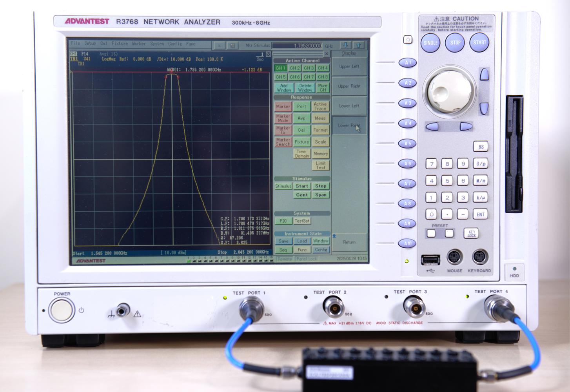570x392 pixels.
Task: Click the Mkr Stimulus frequency input field
Action: click(297, 46)
